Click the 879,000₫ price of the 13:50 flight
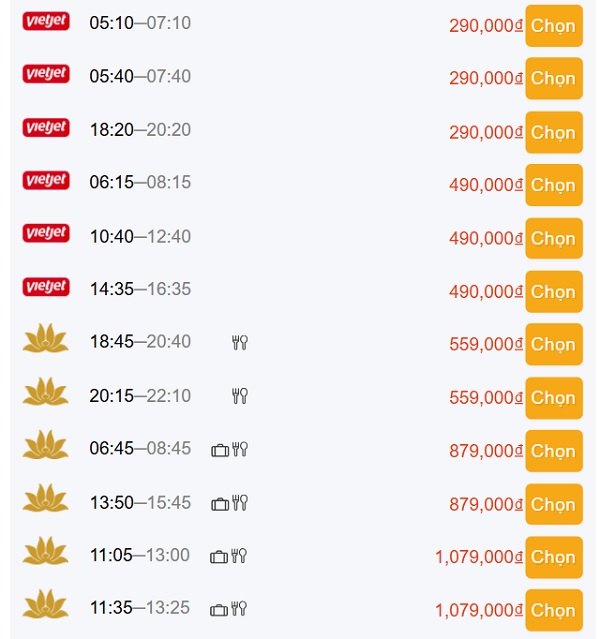Viewport: 600px width, 639px height. click(x=486, y=504)
